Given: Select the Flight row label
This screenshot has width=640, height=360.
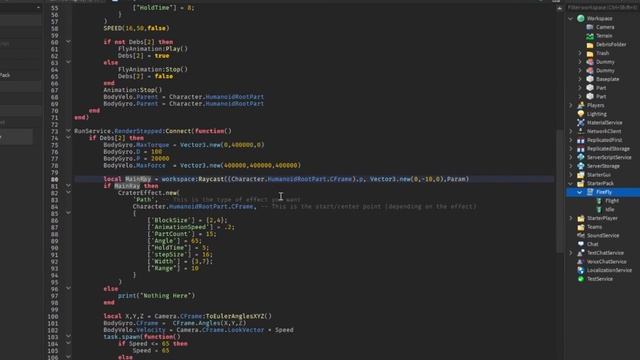Looking at the screenshot, I should click(x=612, y=201).
